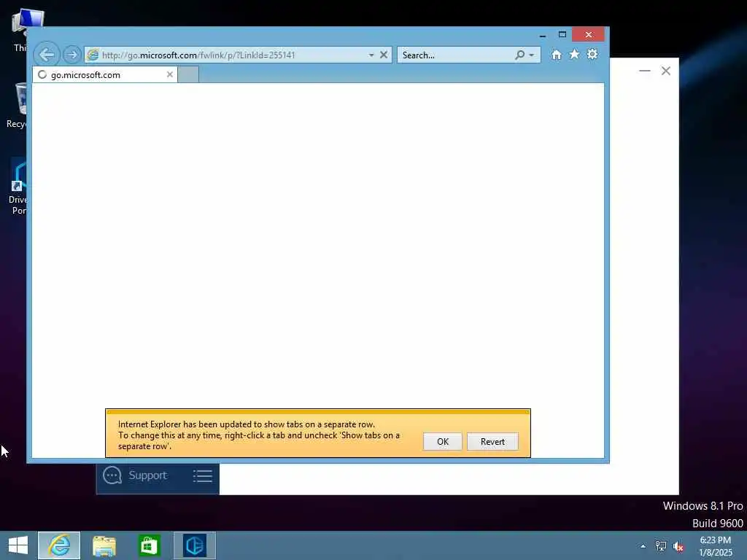Open Favorites with the star icon
This screenshot has width=747, height=560.
point(575,54)
